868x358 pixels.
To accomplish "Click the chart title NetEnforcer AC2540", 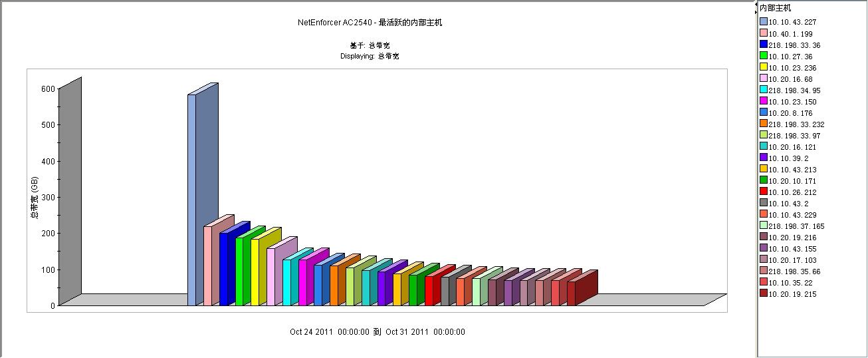I will pyautogui.click(x=370, y=23).
